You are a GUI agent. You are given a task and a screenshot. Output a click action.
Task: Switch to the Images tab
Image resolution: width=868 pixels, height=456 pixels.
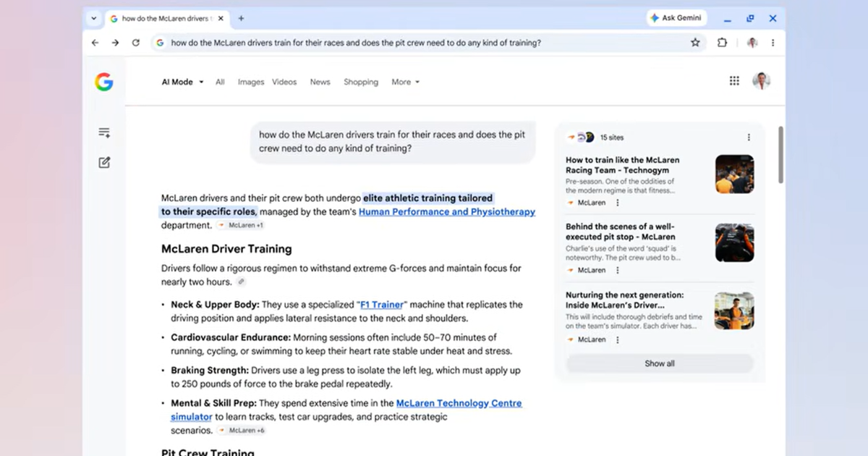click(251, 82)
